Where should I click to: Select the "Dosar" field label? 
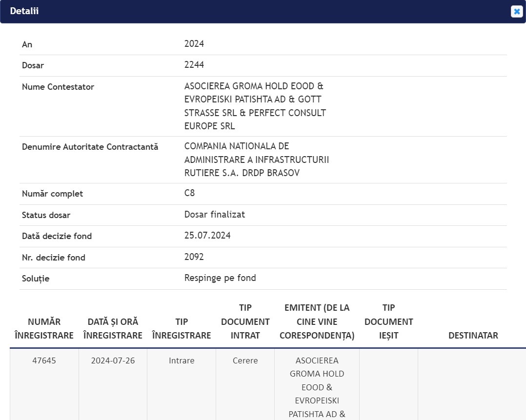tap(33, 65)
